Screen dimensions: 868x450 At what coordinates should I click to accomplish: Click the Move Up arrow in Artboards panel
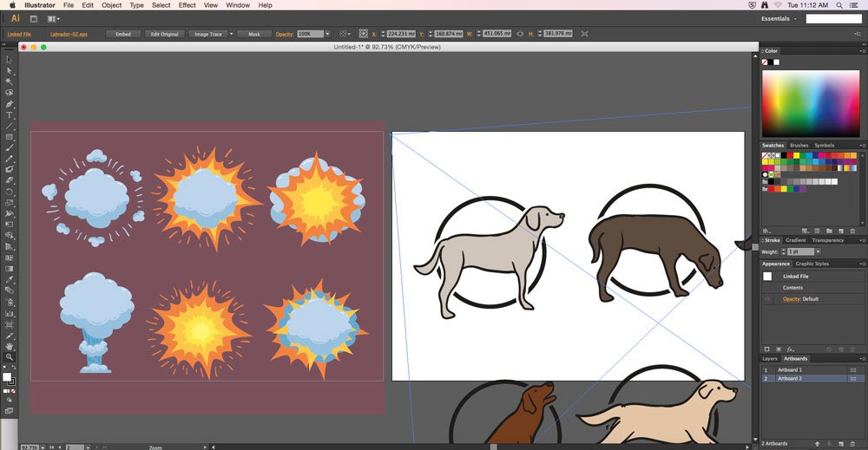[x=818, y=443]
